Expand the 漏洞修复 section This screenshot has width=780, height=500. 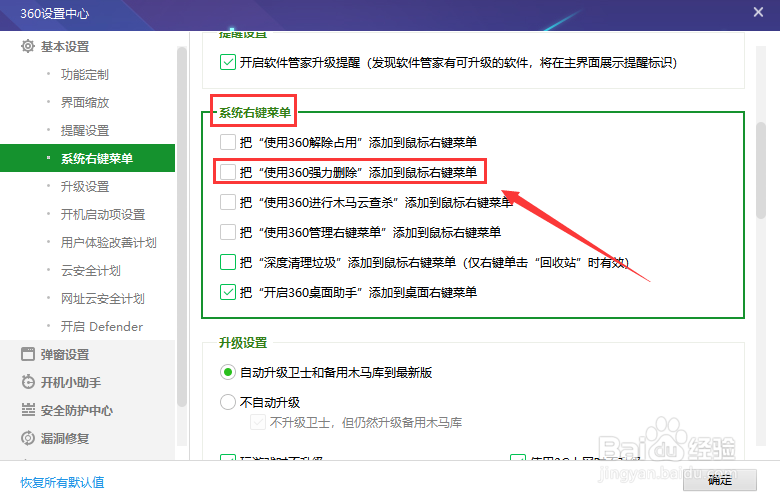click(65, 438)
